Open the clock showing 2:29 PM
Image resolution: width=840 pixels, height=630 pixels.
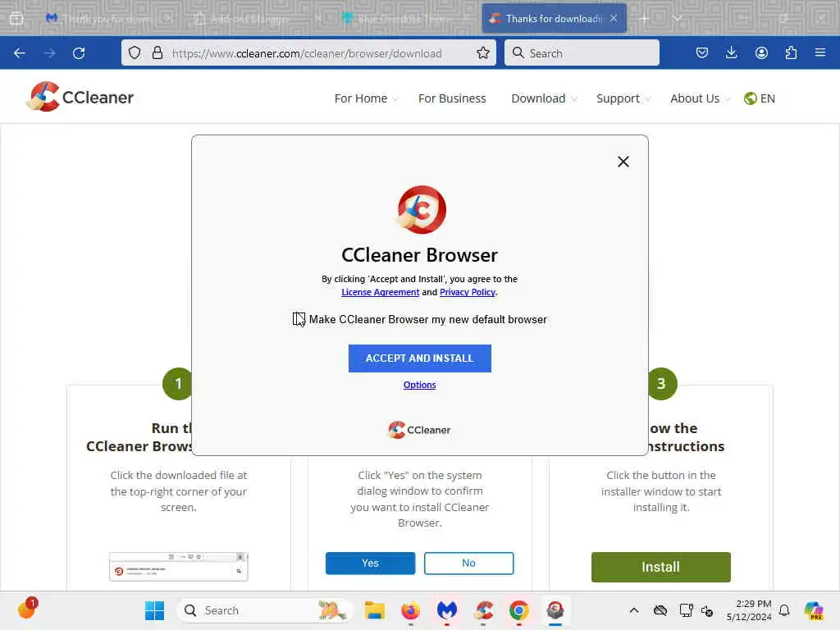[748, 610]
